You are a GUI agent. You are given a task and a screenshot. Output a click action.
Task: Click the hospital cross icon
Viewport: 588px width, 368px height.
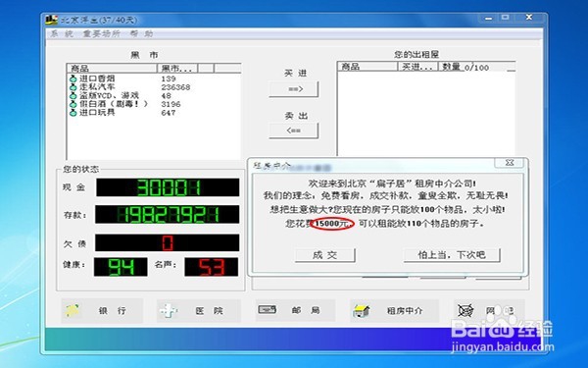click(168, 310)
